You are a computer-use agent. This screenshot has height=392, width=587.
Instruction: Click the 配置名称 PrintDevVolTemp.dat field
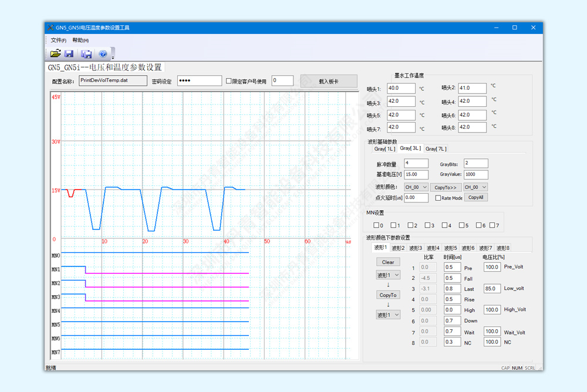tap(113, 80)
